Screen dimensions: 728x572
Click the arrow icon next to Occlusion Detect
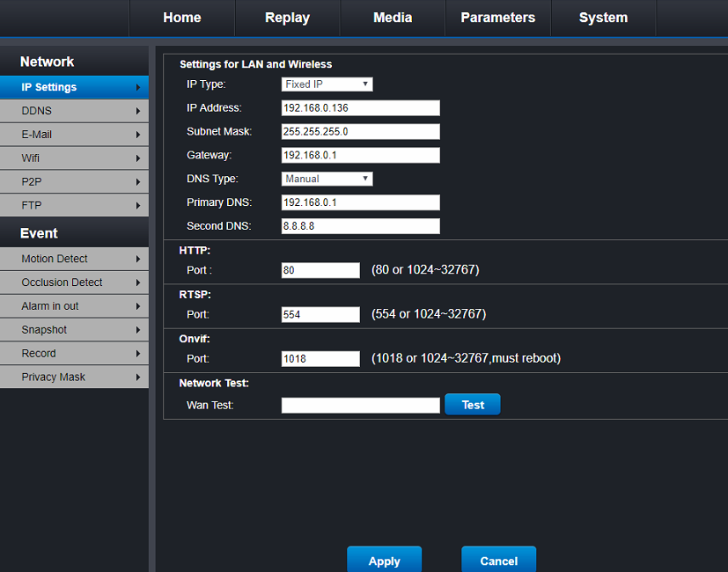pyautogui.click(x=138, y=282)
